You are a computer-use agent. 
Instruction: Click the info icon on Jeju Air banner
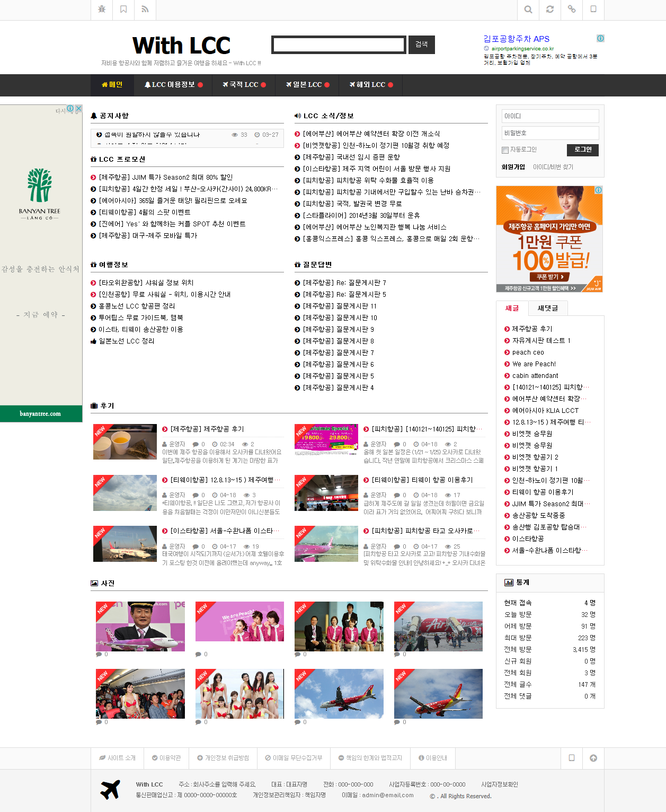[598, 190]
